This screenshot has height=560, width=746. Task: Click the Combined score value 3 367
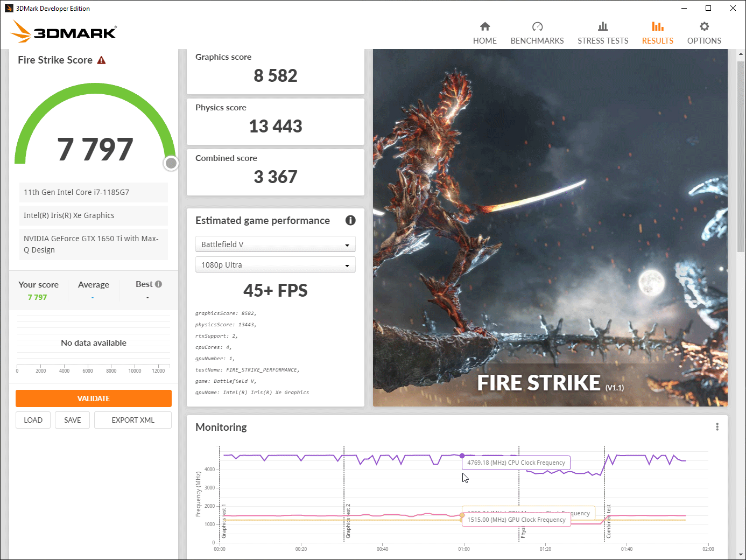click(276, 177)
